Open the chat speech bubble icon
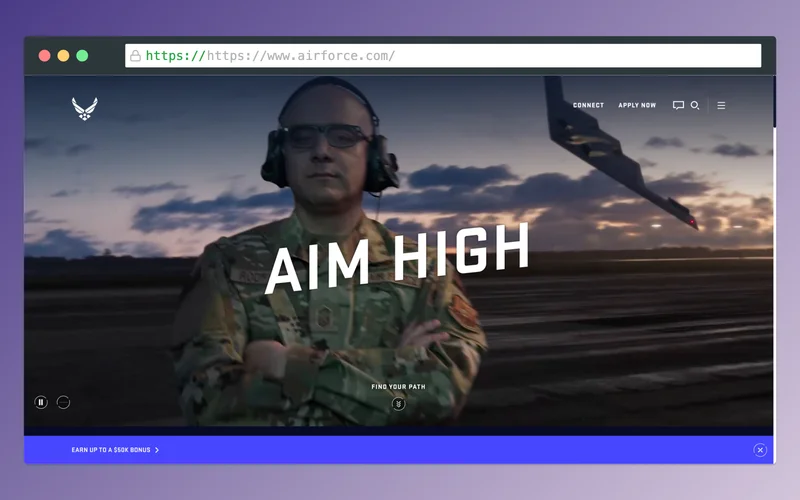 [x=678, y=105]
